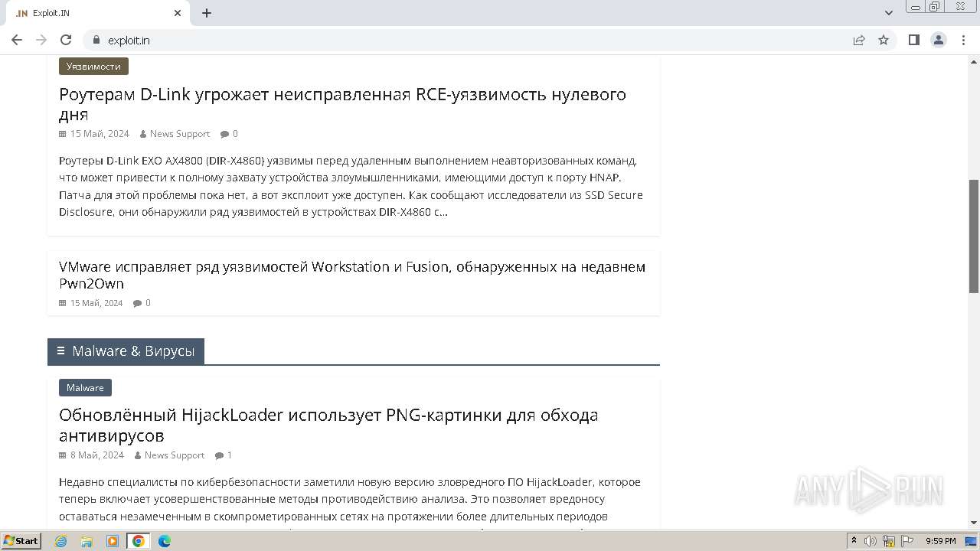Click the 9:59 PM taskbar clock
This screenshot has height=551, width=980.
940,541
